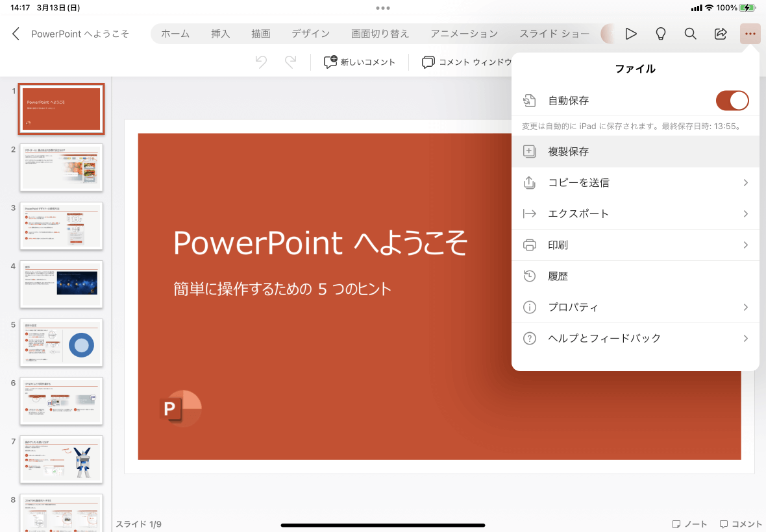Open the share icon in the top bar
The image size is (766, 532).
click(x=720, y=34)
